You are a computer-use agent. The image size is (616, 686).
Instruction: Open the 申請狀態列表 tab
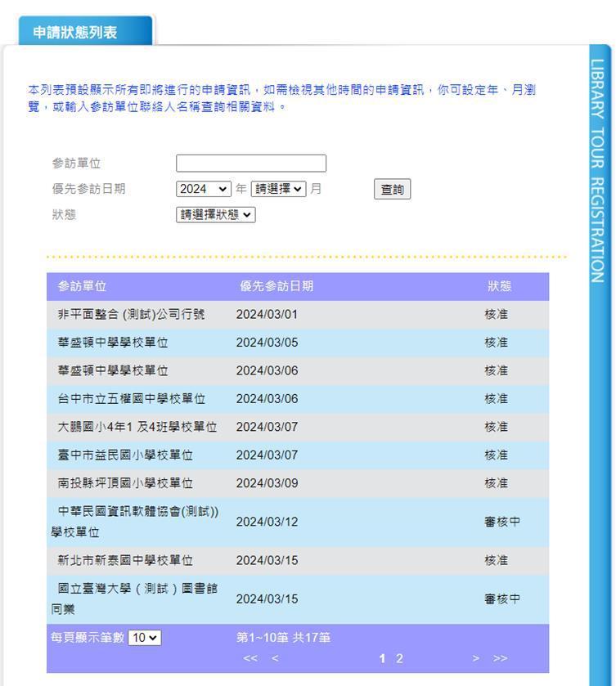(85, 32)
